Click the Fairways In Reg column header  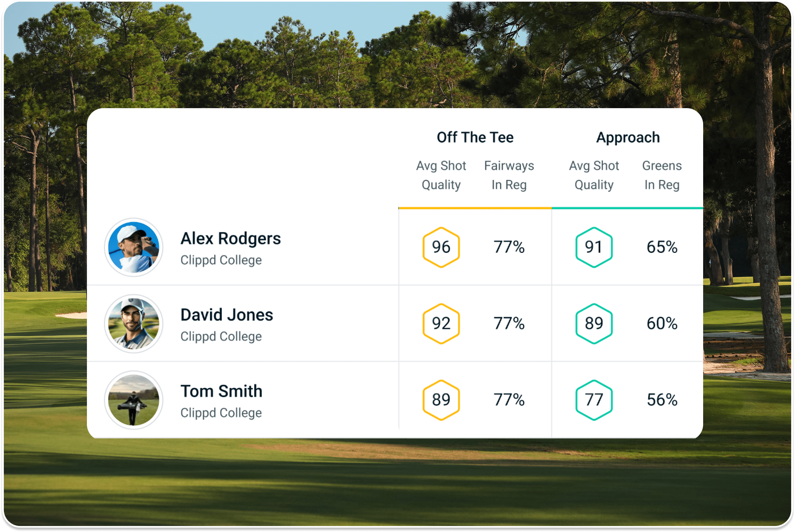click(509, 175)
